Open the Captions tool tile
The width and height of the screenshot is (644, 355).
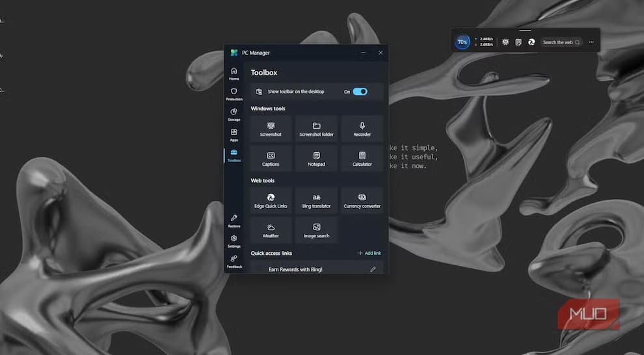click(x=271, y=159)
